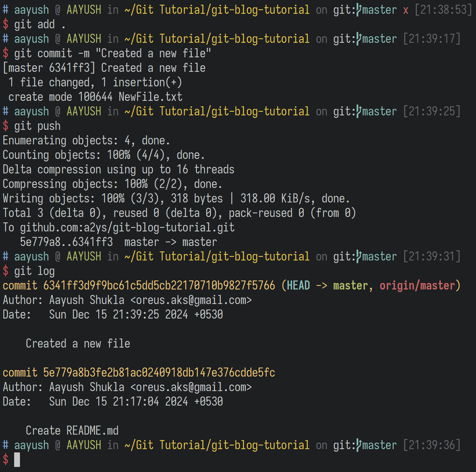Click the commit hash 5e779a8b3fe2b81ac0240918db147e376cdde5fc
The height and width of the screenshot is (472, 476).
(x=159, y=373)
